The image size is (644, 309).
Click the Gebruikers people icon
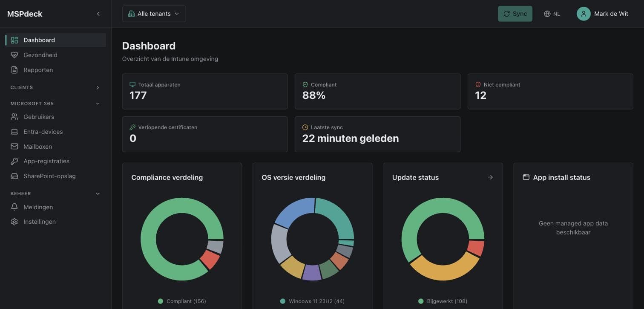14,117
